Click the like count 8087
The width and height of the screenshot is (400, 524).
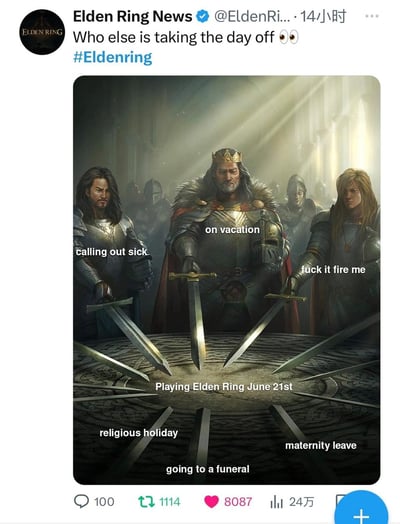tap(238, 502)
